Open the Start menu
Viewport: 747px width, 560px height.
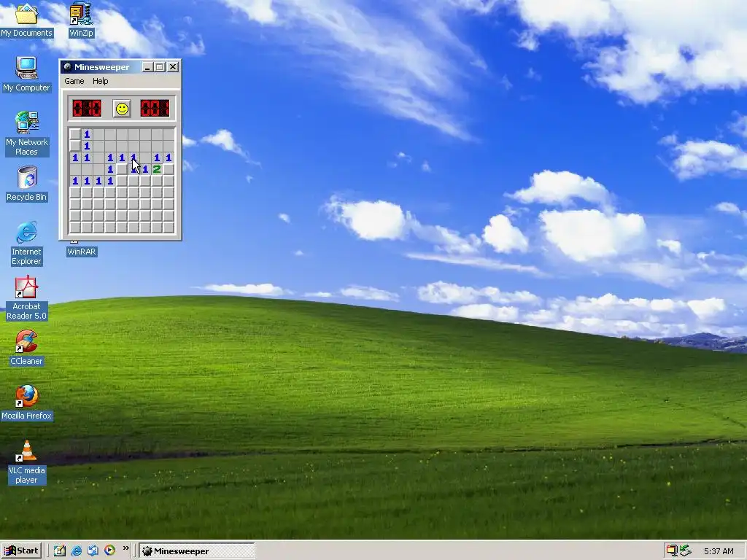click(x=21, y=551)
